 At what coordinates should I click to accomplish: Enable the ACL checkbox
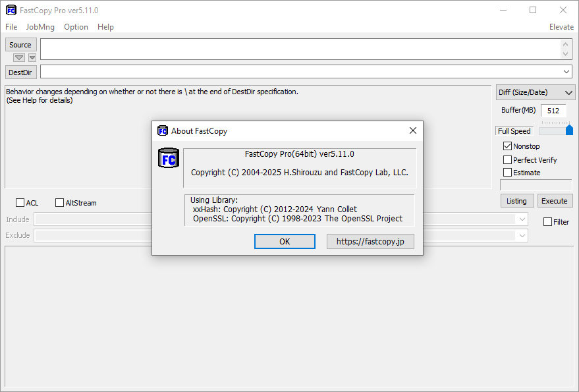[20, 203]
